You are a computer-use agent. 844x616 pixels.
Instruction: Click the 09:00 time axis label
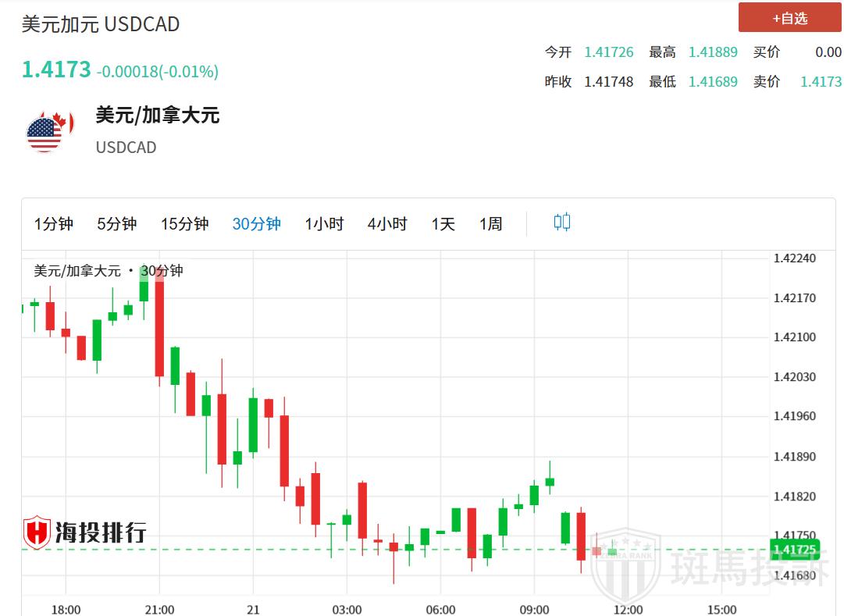(534, 609)
